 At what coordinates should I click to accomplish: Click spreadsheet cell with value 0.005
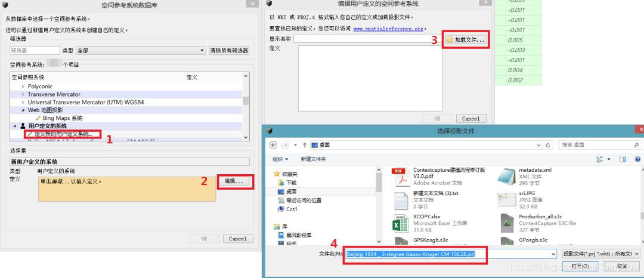524,40
